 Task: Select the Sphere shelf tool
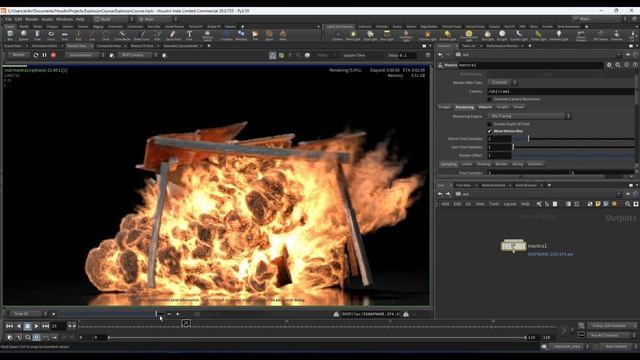coord(24,36)
